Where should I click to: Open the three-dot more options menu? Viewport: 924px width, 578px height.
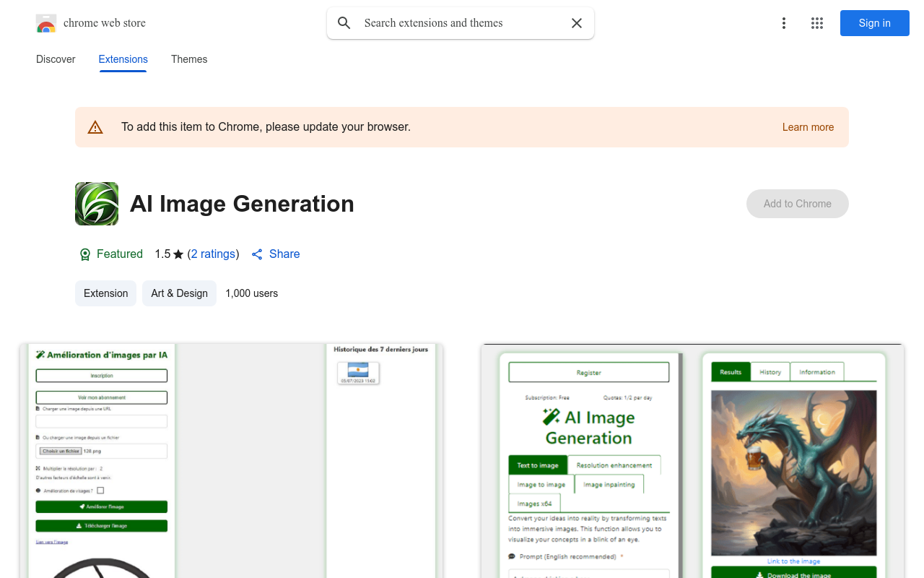coord(784,23)
